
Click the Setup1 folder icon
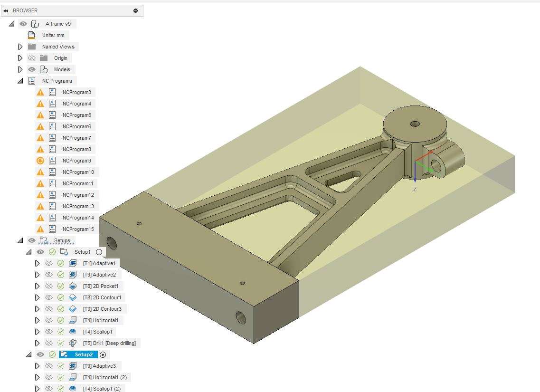click(x=64, y=252)
